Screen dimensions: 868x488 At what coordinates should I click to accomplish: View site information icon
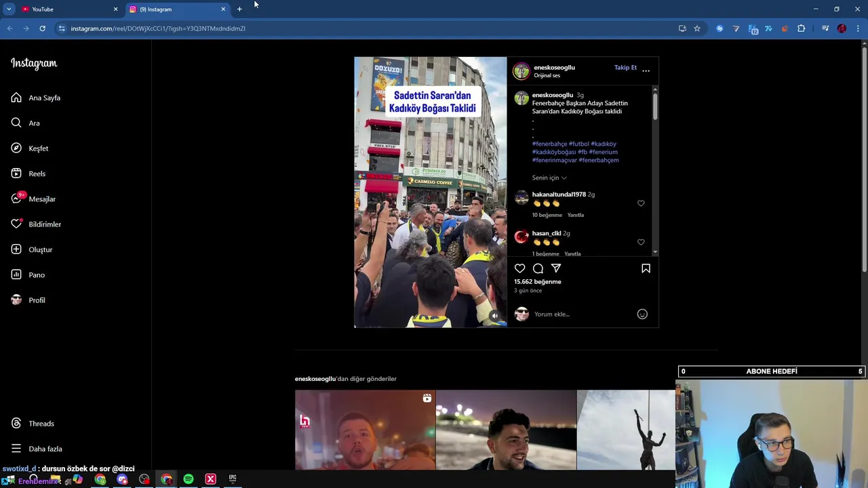(x=61, y=28)
